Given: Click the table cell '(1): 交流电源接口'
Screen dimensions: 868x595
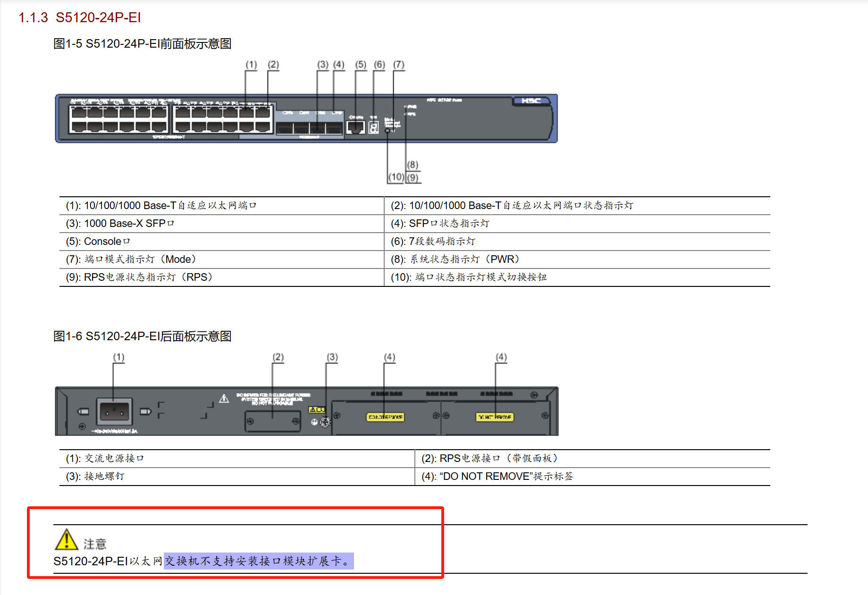Looking at the screenshot, I should coord(105,459).
